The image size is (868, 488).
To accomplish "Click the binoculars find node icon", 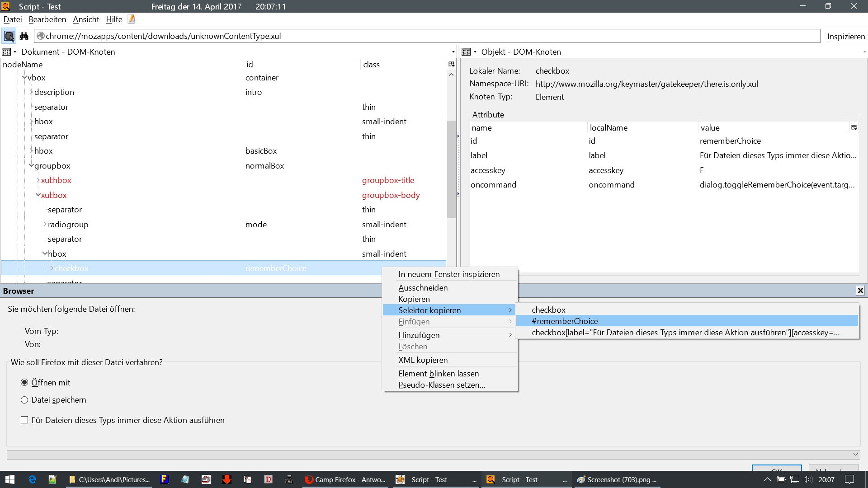I will [x=24, y=36].
